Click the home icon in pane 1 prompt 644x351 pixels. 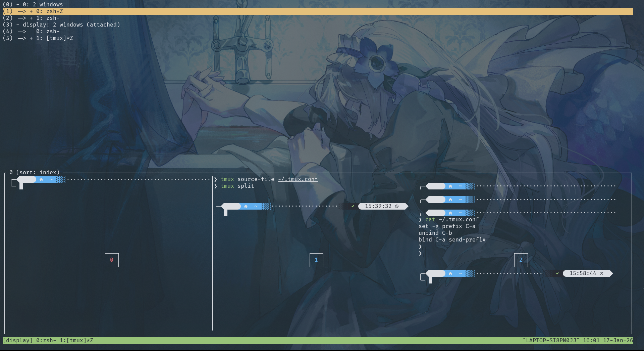tap(246, 206)
